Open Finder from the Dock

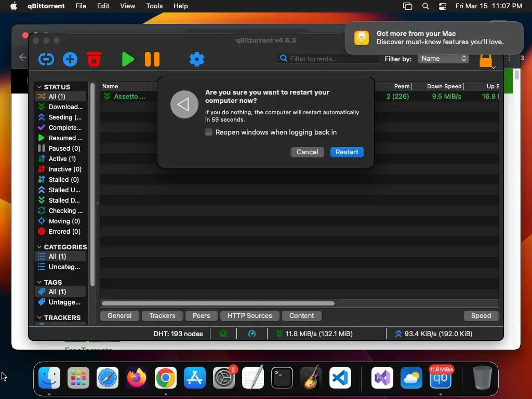49,378
